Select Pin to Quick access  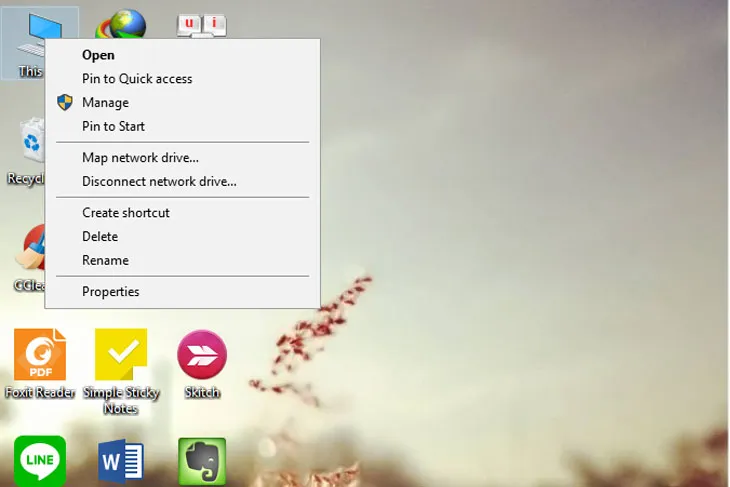click(x=137, y=79)
